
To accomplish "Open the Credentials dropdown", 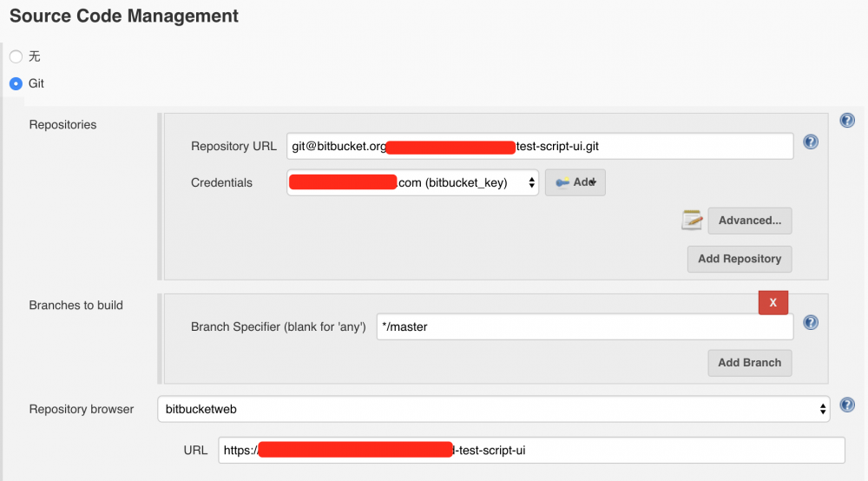I will (x=412, y=182).
